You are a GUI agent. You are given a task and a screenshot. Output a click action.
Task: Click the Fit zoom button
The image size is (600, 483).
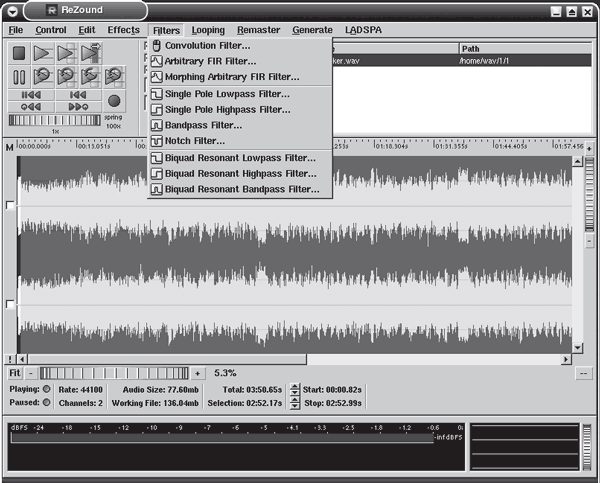click(x=14, y=373)
